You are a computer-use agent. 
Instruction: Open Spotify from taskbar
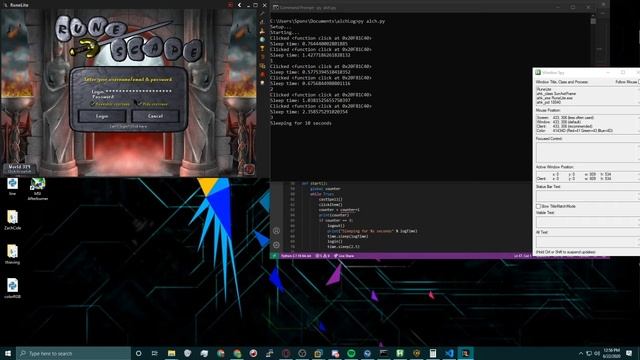351,353
